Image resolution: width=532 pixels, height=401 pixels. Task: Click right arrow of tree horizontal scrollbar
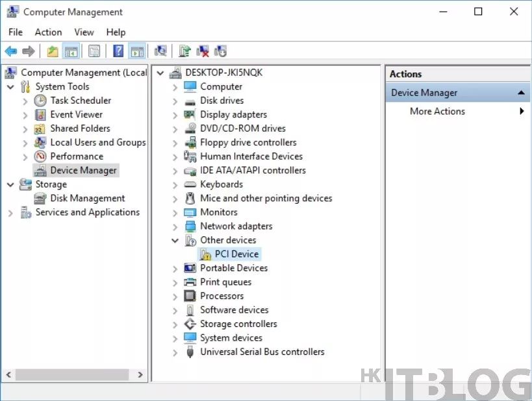pos(140,374)
